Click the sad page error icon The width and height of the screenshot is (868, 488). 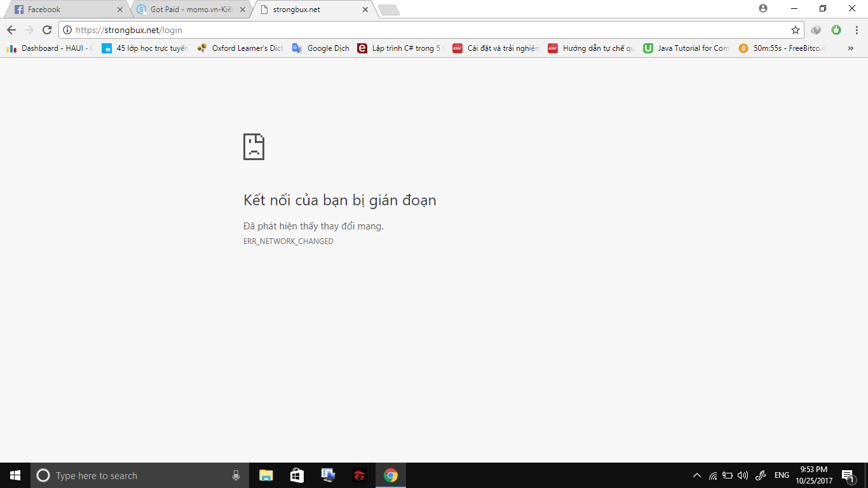pyautogui.click(x=254, y=147)
